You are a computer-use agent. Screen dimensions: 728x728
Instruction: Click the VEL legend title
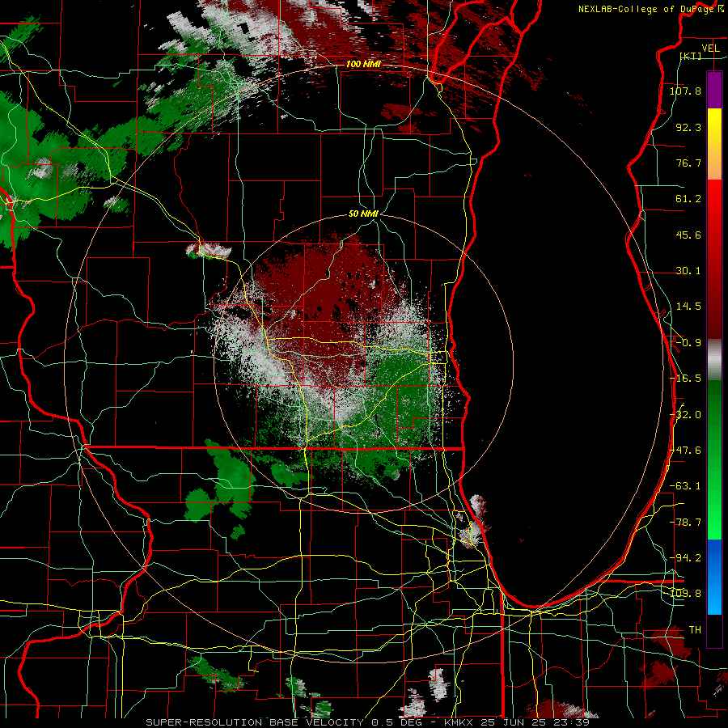pyautogui.click(x=710, y=49)
